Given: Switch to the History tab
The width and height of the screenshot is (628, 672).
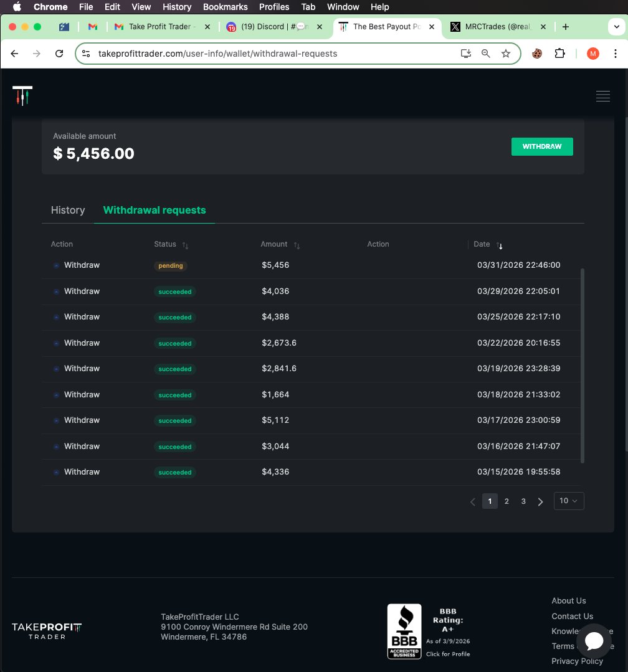Looking at the screenshot, I should point(67,210).
